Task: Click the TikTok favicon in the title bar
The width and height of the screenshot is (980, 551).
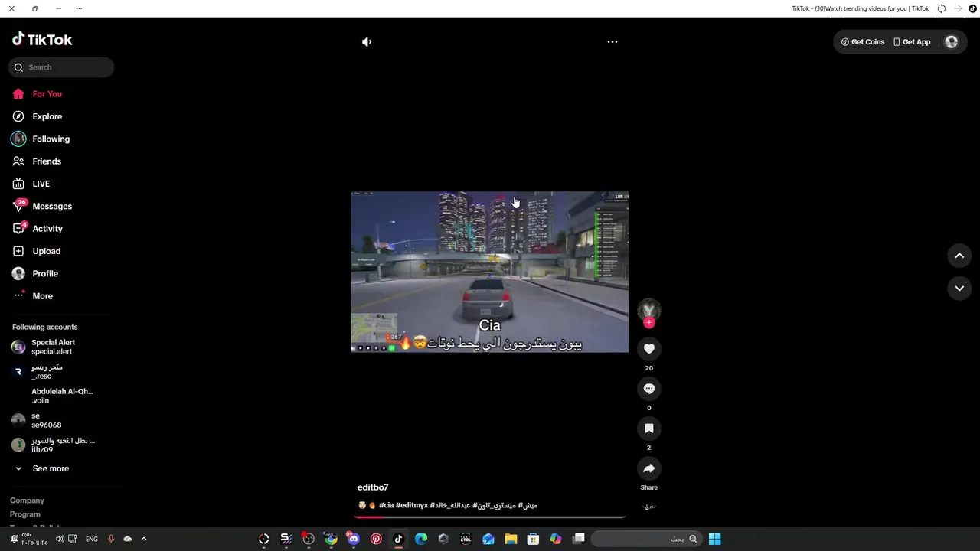Action: (x=972, y=8)
